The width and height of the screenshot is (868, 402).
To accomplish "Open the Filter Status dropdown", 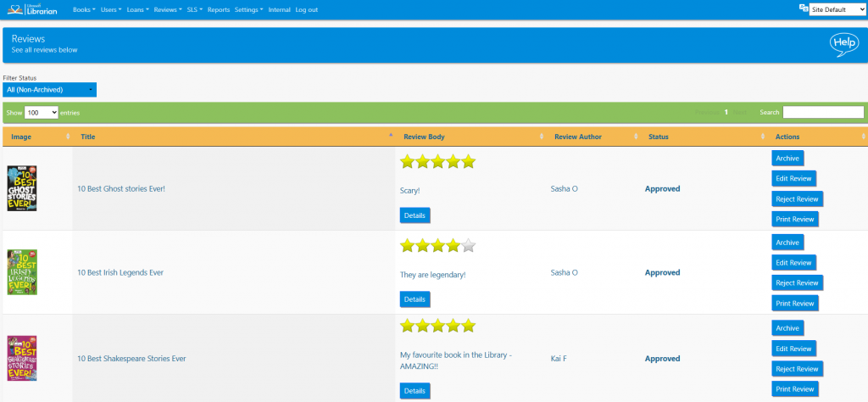I will [x=50, y=90].
